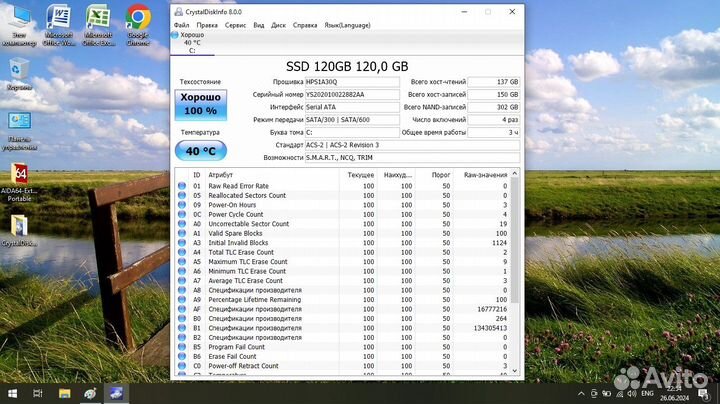The image size is (720, 404).
Task: Select the Initial Invalid Blocks row
Action: pyautogui.click(x=343, y=243)
